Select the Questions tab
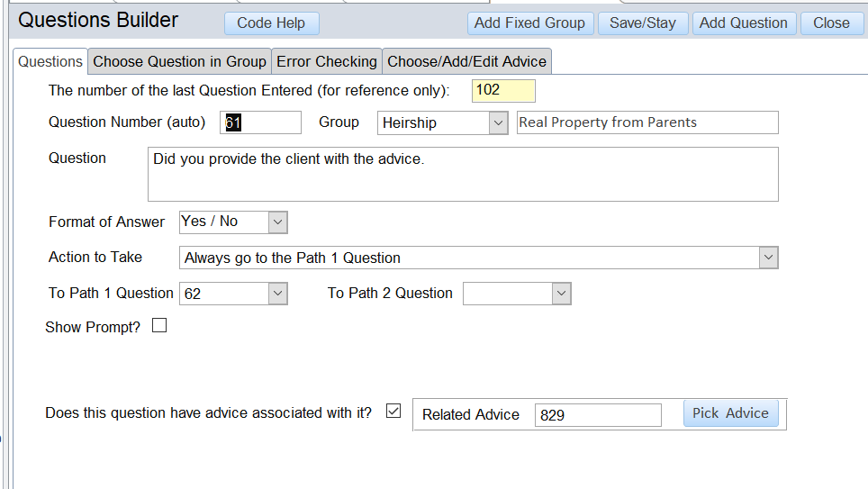 (x=50, y=61)
